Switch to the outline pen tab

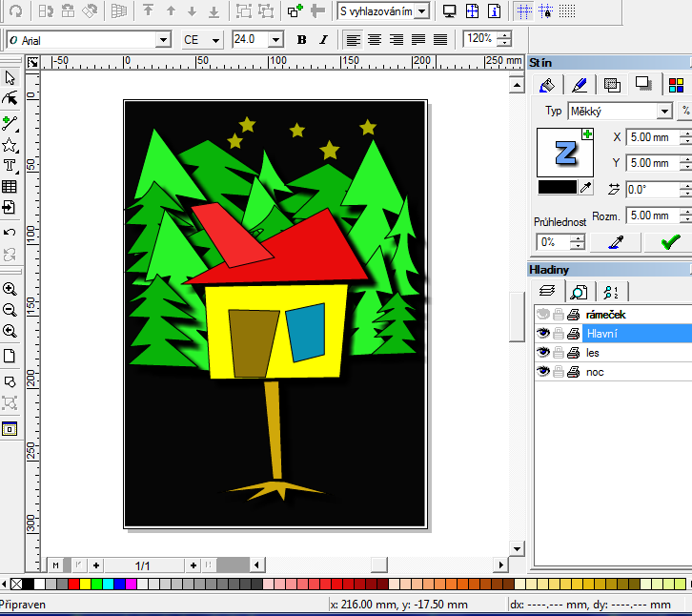[580, 85]
